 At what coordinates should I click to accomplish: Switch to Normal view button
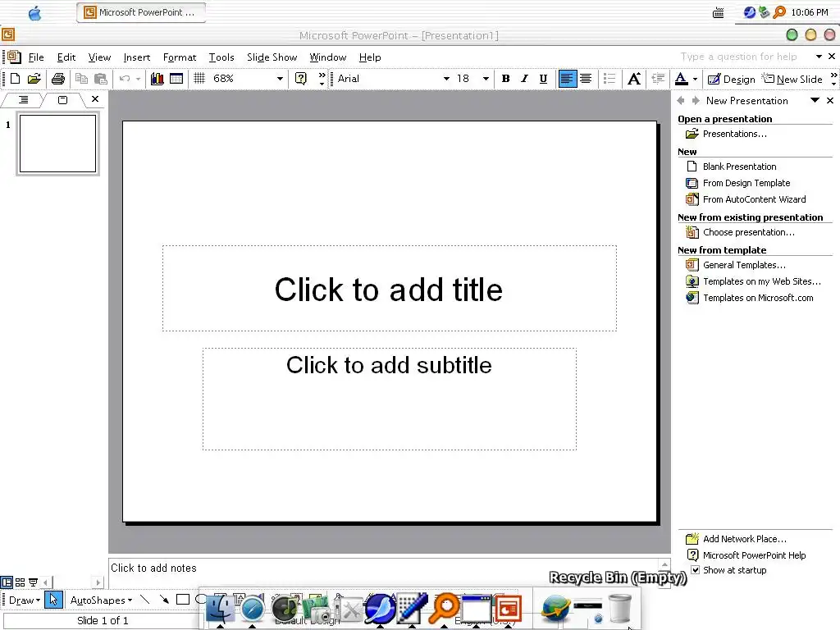click(7, 582)
